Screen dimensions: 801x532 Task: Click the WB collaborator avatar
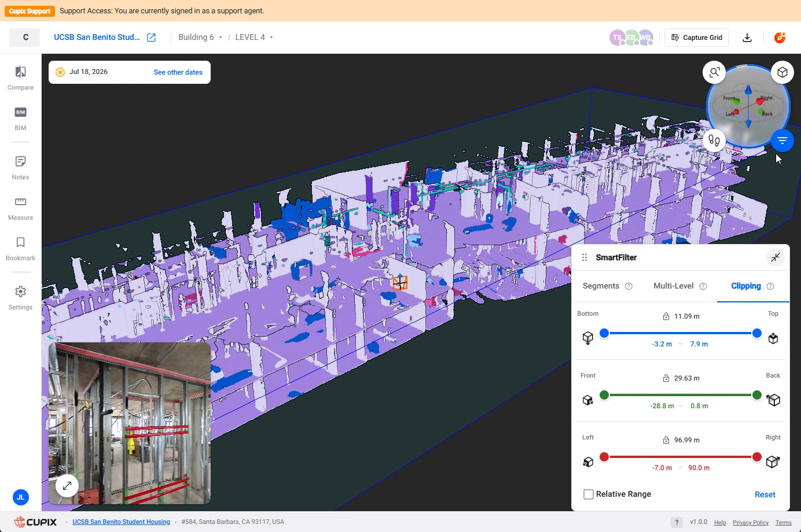[645, 38]
